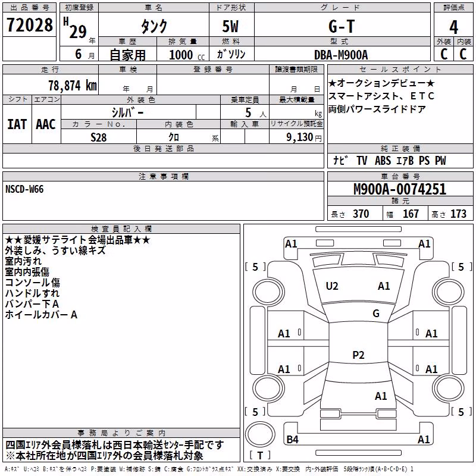This screenshot has height=476, width=476.
Task: Select the spare tire circle marked T
Action: pyautogui.click(x=260, y=434)
